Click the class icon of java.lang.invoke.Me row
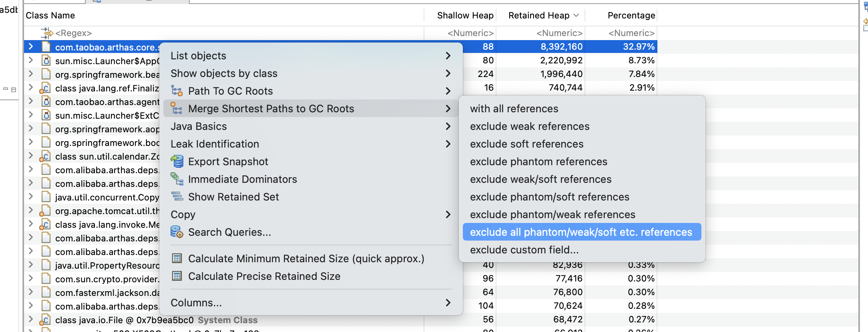The height and width of the screenshot is (332, 868). point(45,224)
